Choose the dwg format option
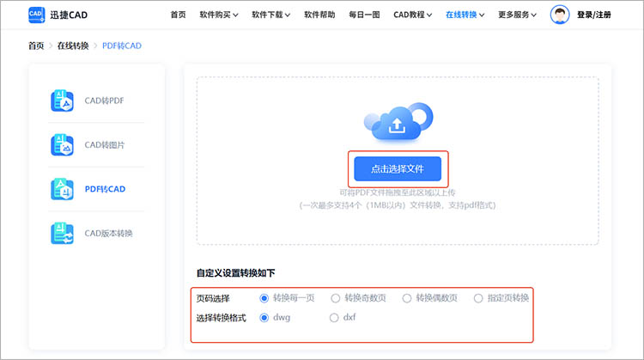This screenshot has height=360, width=644. coord(264,318)
